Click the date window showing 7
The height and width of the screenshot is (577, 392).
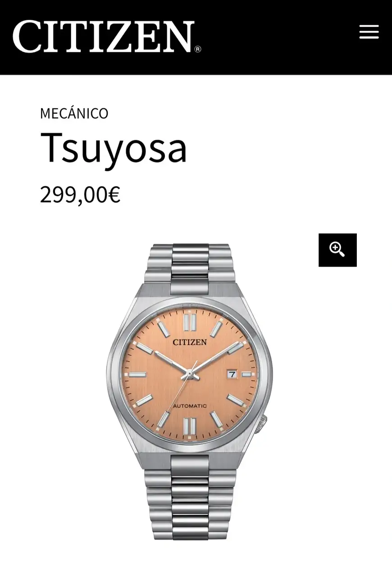click(x=232, y=374)
